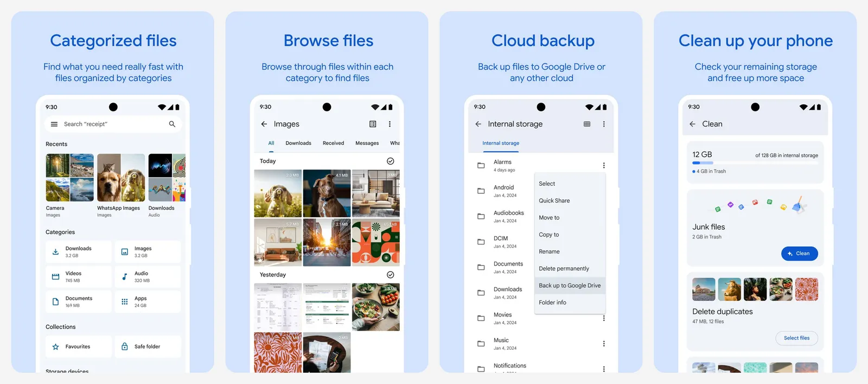Choose Delete permanently from context menu
This screenshot has width=868, height=384.
[x=570, y=268]
